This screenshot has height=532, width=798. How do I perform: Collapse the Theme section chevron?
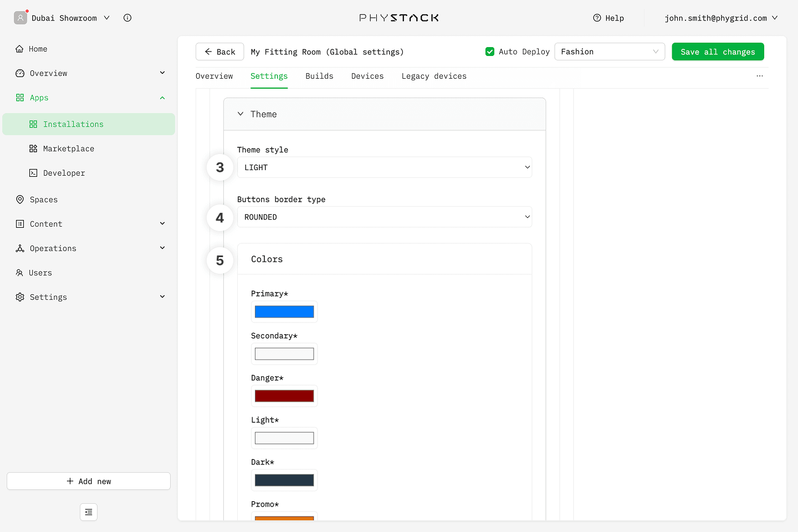tap(241, 114)
